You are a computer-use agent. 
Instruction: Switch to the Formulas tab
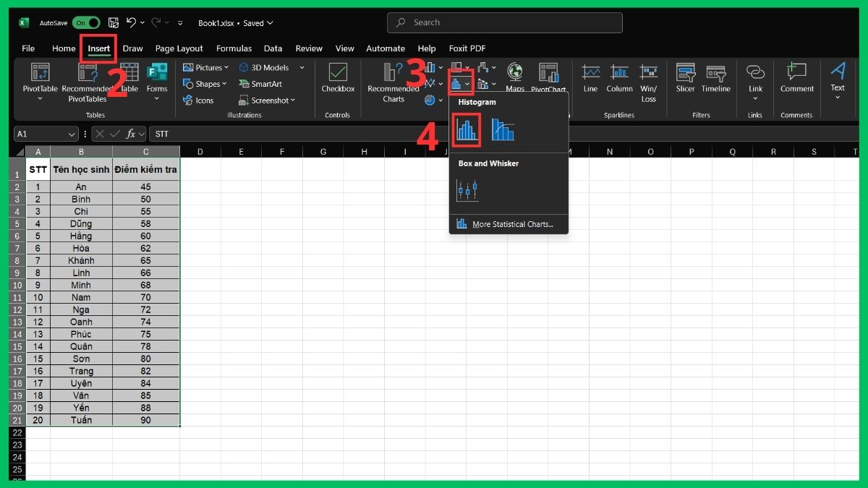234,48
